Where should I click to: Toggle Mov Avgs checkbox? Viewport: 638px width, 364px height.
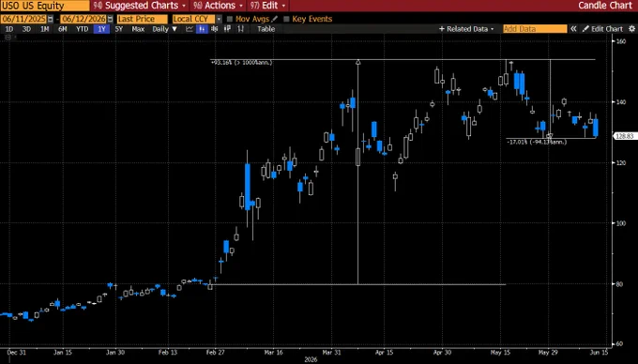pyautogui.click(x=230, y=19)
